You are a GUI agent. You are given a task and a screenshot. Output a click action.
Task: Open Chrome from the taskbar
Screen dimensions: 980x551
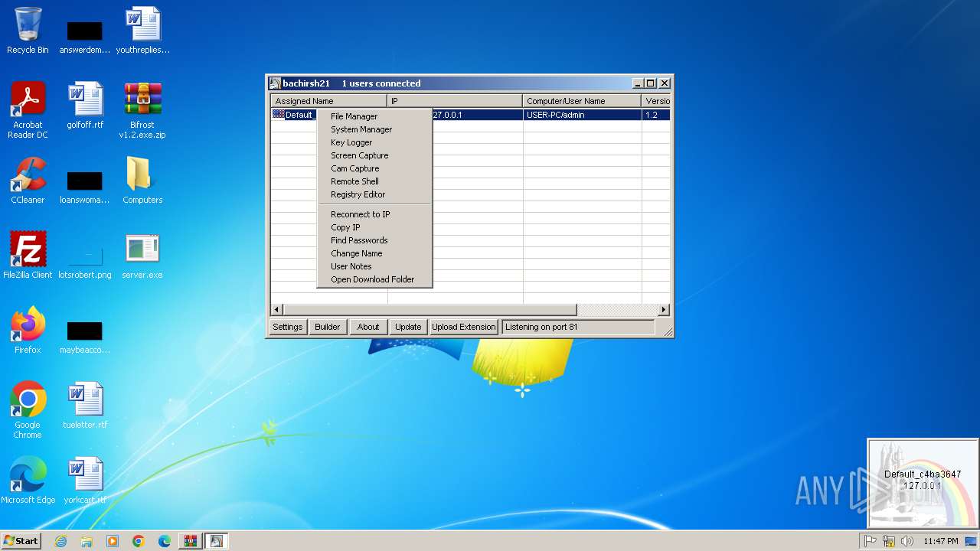coord(139,541)
